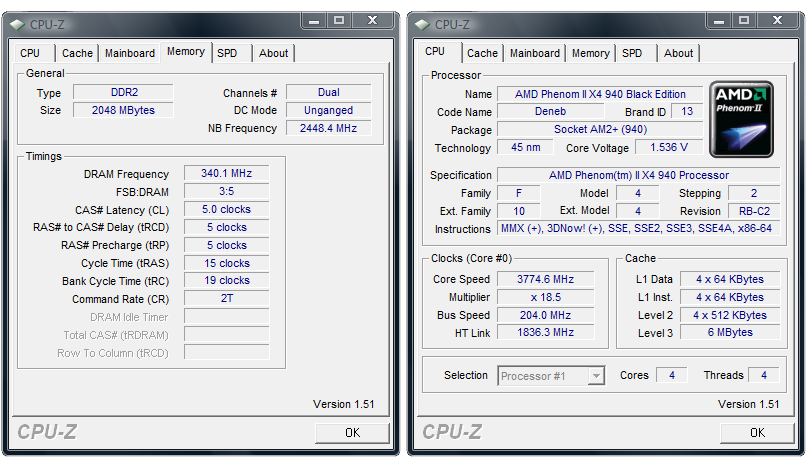Click the 5.0 clocks CAS Latency value
Viewport: 807px width, 474px height.
pos(226,209)
